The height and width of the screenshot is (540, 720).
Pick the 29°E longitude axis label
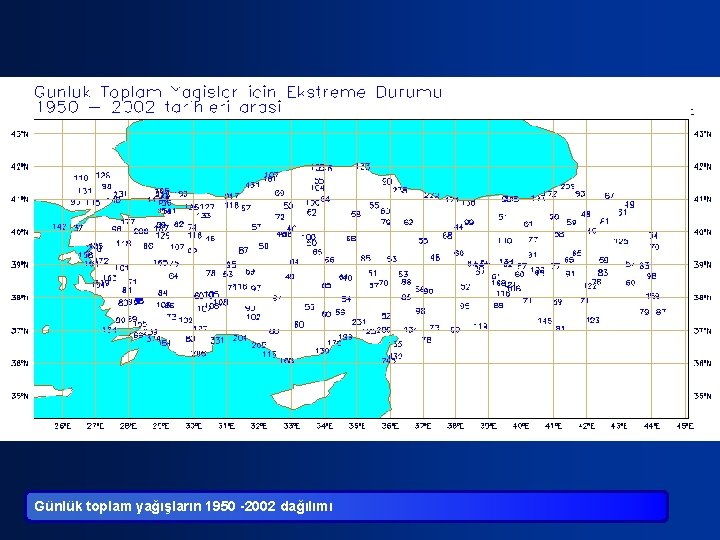[161, 426]
